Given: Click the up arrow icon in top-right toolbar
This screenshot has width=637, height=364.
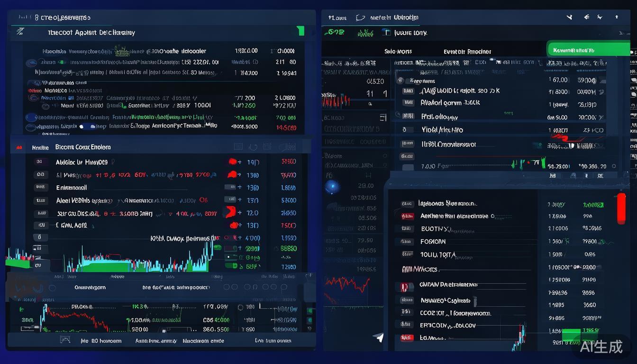Looking at the screenshot, I should tap(617, 17).
